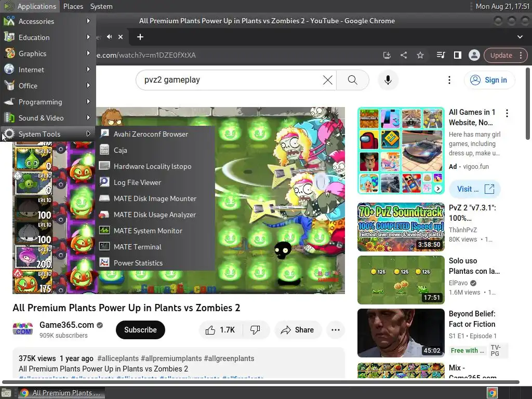532x399 pixels.
Task: Open Power Statistics
Action: (155, 263)
